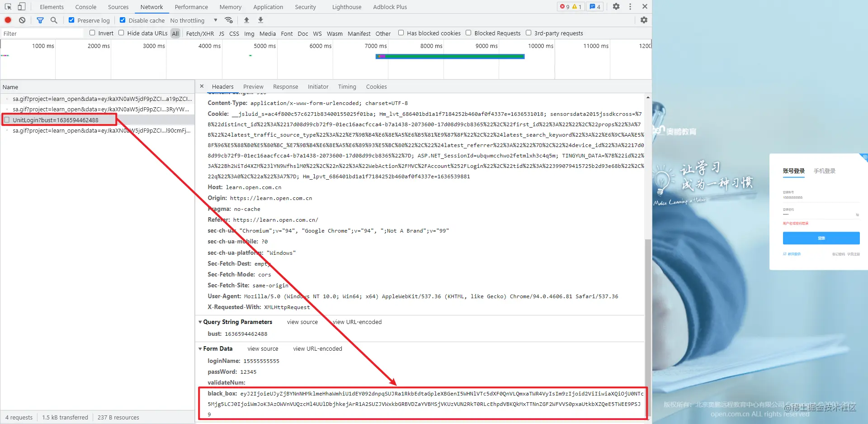Close the request details pane
868x424 pixels.
coord(202,86)
